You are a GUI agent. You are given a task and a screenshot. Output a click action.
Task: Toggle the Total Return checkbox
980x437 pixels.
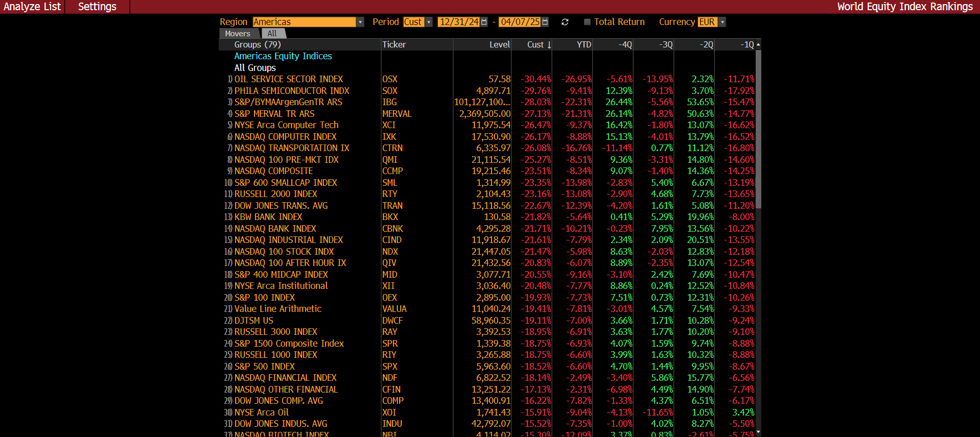[x=587, y=22]
